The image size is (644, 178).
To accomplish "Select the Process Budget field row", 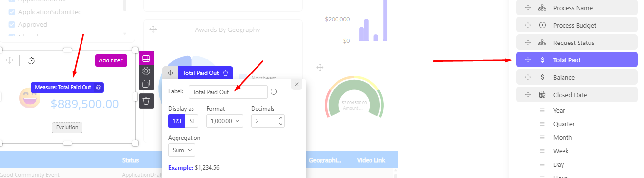I will tap(577, 25).
